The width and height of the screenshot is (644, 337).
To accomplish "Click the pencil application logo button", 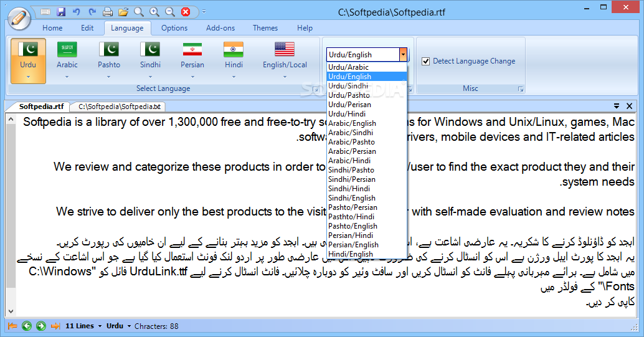I will point(19,18).
